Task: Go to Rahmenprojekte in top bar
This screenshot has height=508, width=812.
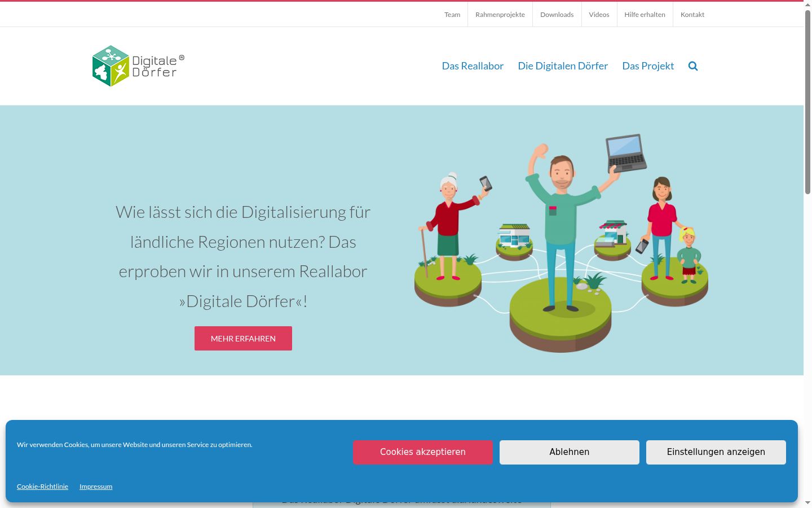Action: point(500,15)
